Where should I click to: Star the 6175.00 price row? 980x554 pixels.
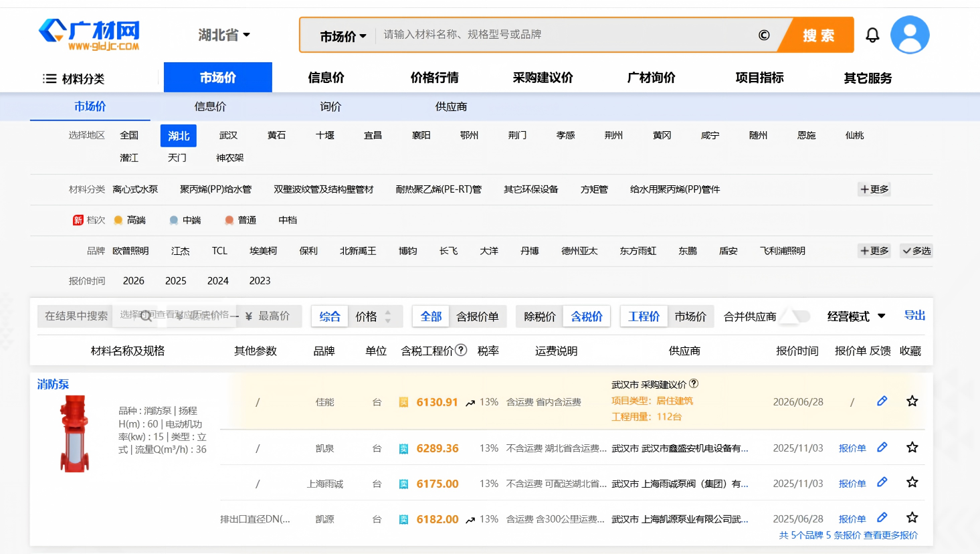tap(912, 482)
